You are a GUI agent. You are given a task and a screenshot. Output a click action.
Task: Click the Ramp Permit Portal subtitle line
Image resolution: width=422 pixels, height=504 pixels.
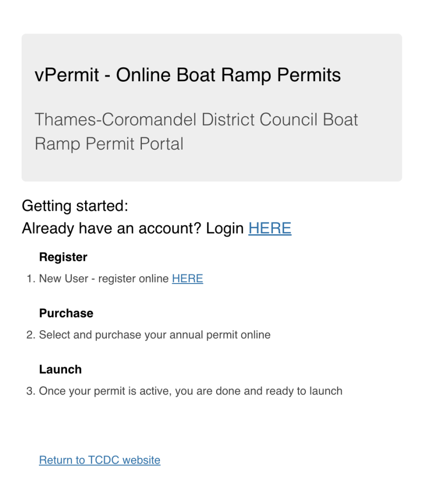[x=109, y=144]
